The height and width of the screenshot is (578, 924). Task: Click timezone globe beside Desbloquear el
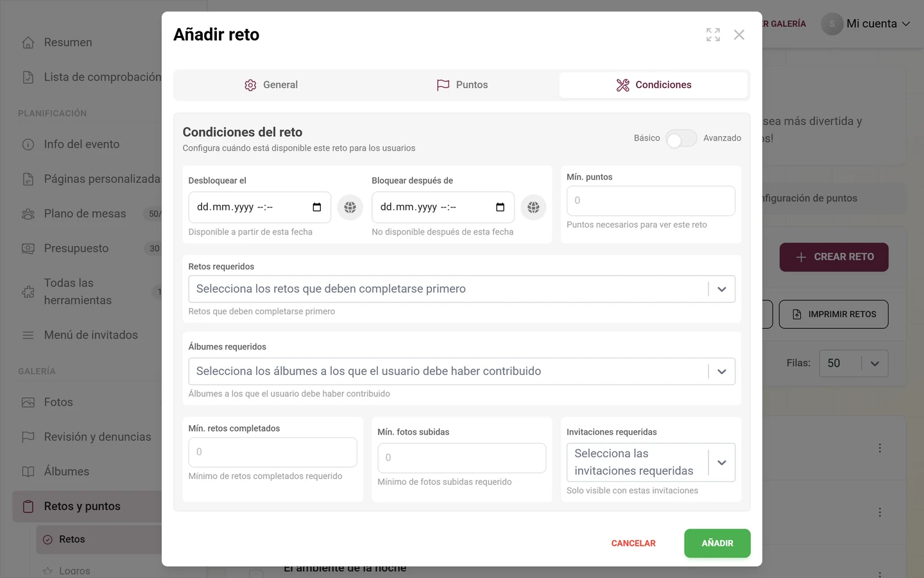(350, 207)
